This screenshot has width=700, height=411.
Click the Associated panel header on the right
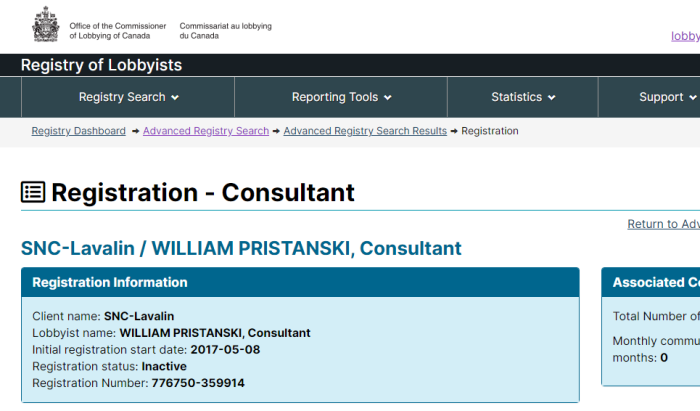tap(651, 282)
